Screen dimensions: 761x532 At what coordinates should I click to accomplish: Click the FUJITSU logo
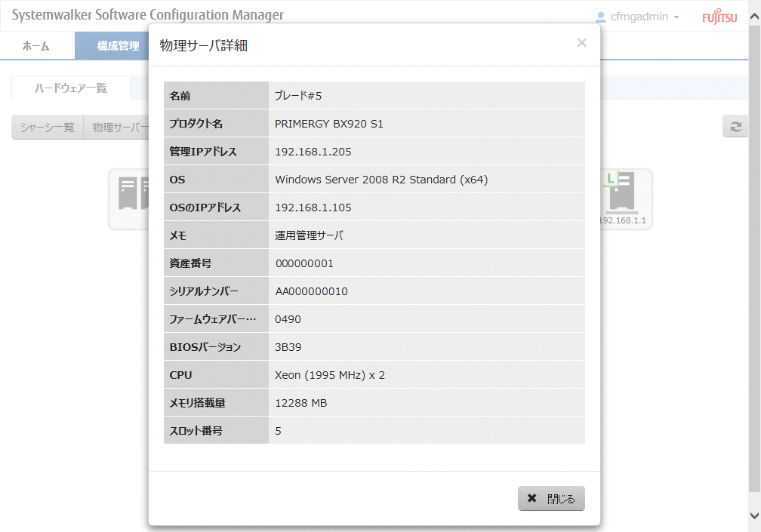pyautogui.click(x=719, y=17)
